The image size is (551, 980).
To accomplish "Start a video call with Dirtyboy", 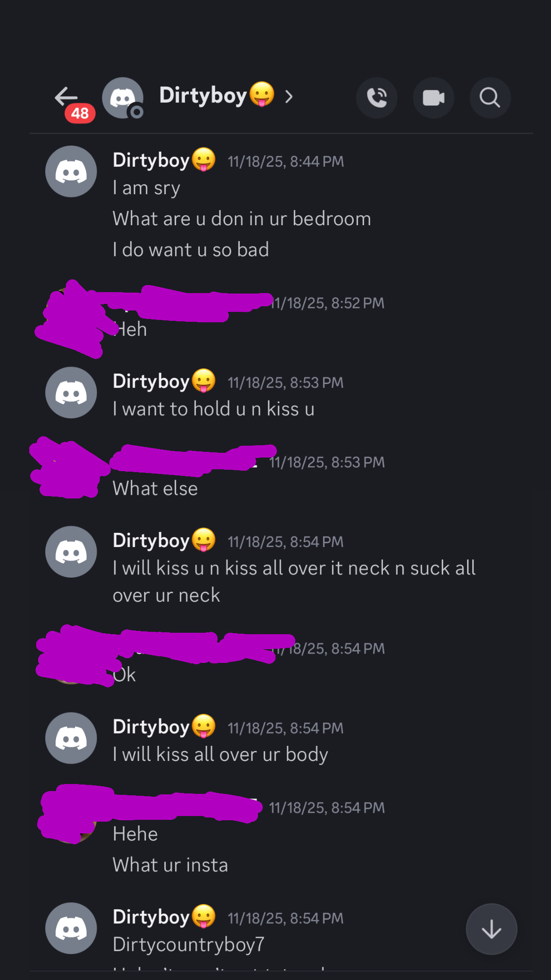I will [433, 98].
